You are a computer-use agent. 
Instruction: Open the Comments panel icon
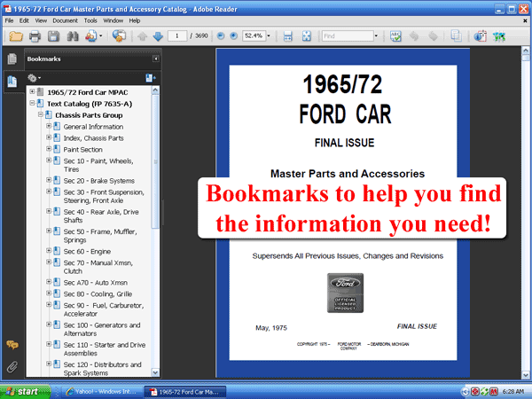[x=12, y=346]
